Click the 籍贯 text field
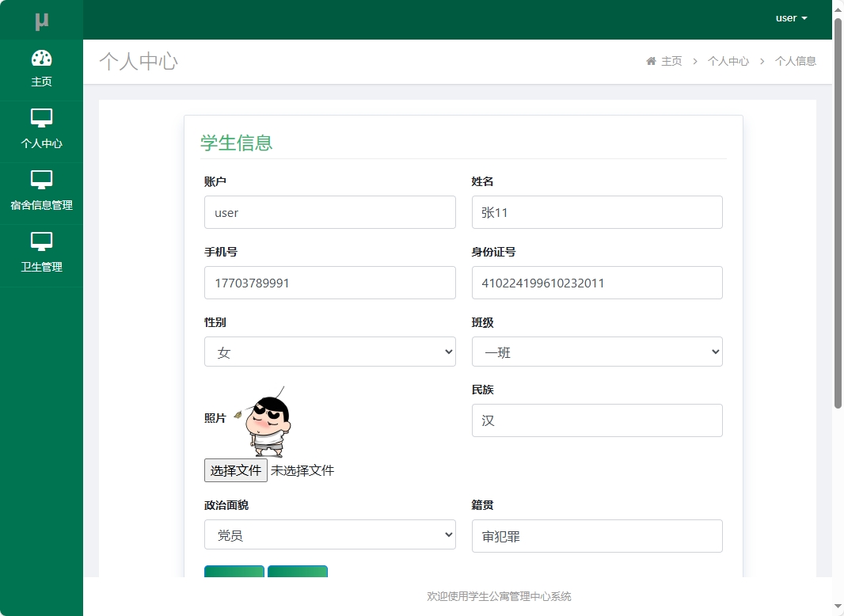Image resolution: width=844 pixels, height=616 pixels. (x=596, y=536)
